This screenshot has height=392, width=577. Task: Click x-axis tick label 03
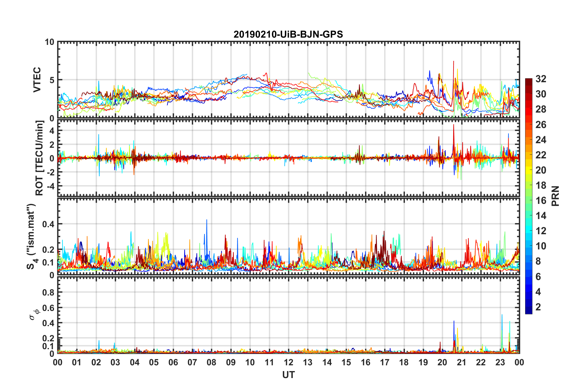tap(115, 363)
